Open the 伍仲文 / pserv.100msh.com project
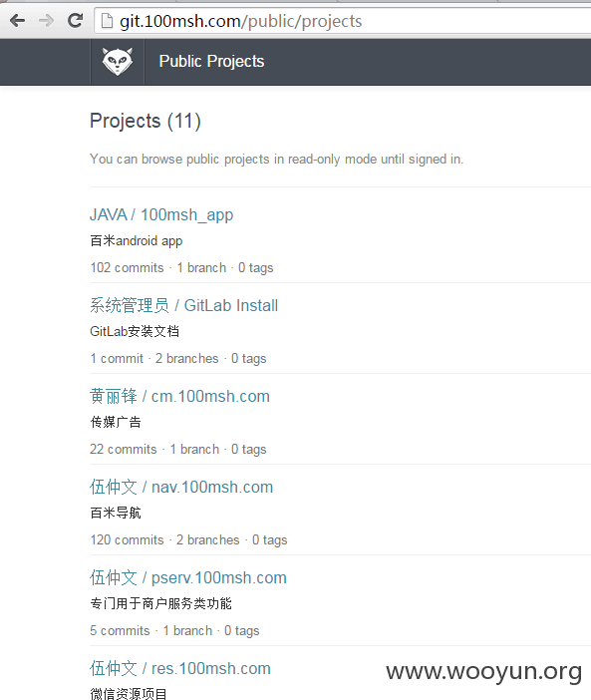The height and width of the screenshot is (700, 591). pyautogui.click(x=188, y=577)
